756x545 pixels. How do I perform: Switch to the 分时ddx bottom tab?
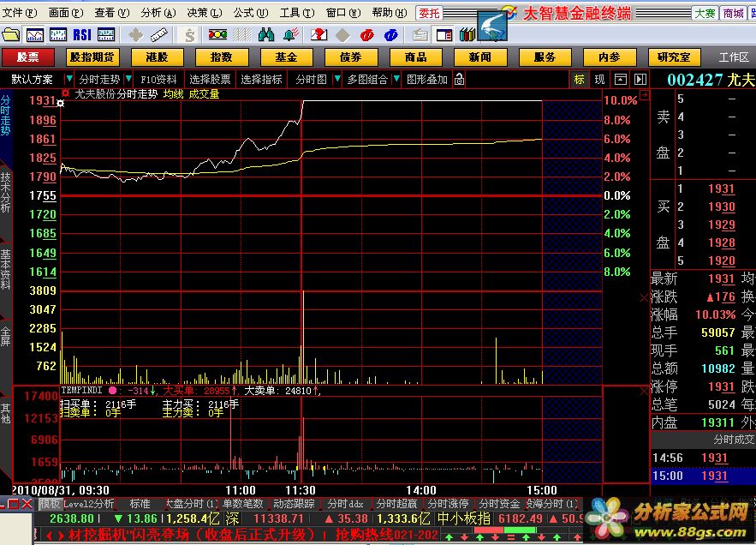(x=345, y=504)
